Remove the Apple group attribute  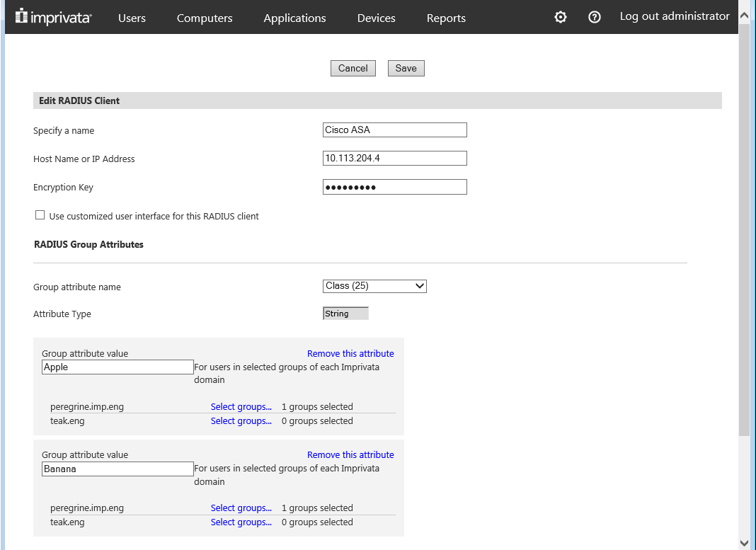pyautogui.click(x=350, y=353)
